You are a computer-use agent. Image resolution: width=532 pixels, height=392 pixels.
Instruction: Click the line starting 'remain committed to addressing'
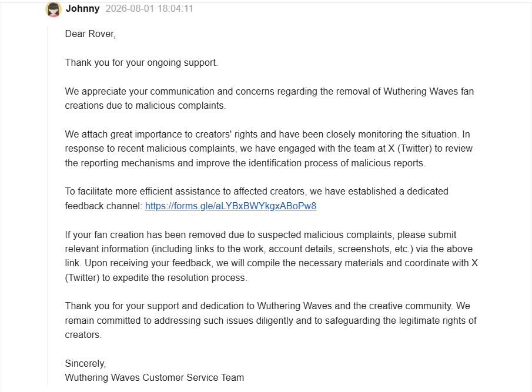[x=271, y=320]
